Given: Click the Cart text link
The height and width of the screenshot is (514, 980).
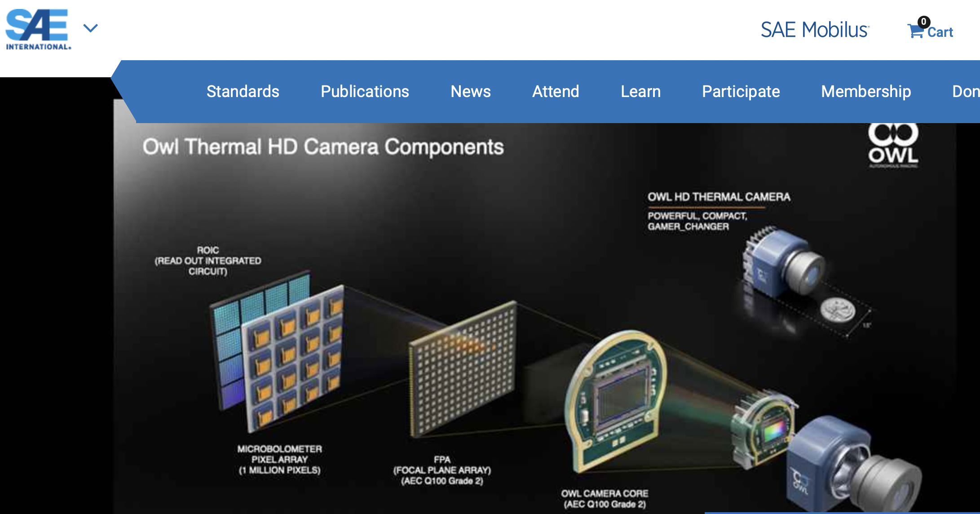Looking at the screenshot, I should (940, 32).
